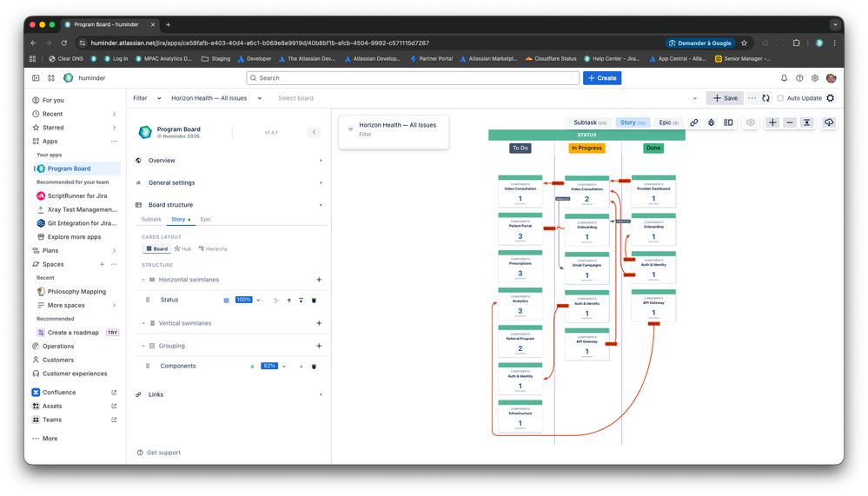This screenshot has height=496, width=868.
Task: Show Subtask (20) level on canvas
Action: 590,122
